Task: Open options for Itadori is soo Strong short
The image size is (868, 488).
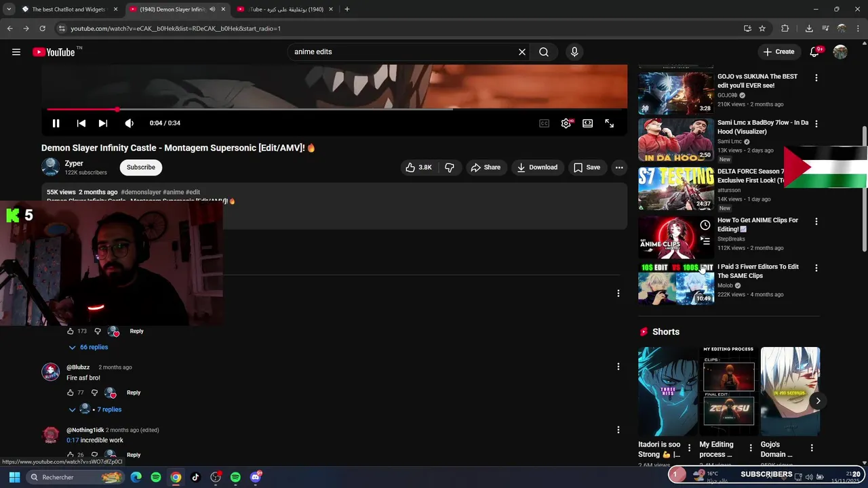Action: (x=689, y=448)
